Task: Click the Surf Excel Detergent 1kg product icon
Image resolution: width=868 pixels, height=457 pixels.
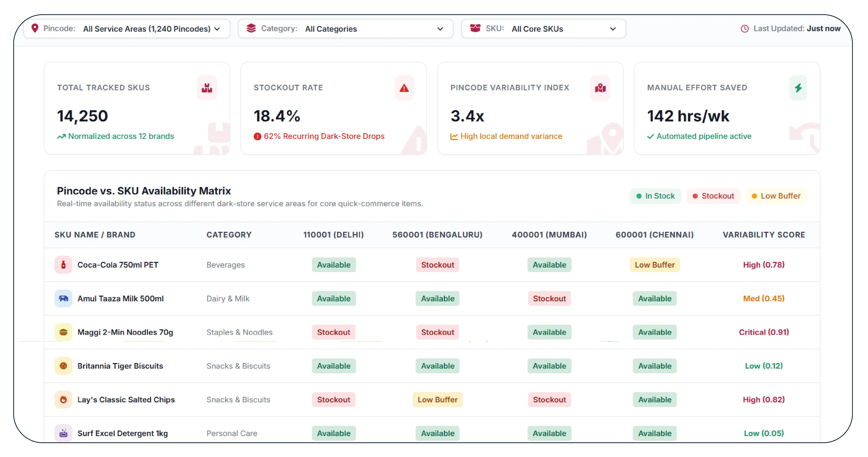Action: click(x=63, y=433)
